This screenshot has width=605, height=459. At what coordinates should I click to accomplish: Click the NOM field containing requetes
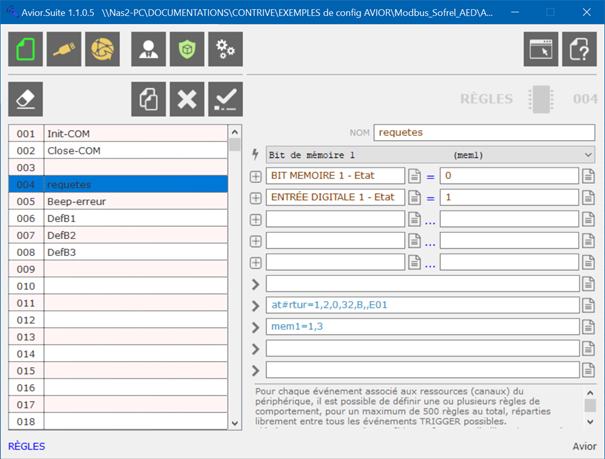pos(484,132)
